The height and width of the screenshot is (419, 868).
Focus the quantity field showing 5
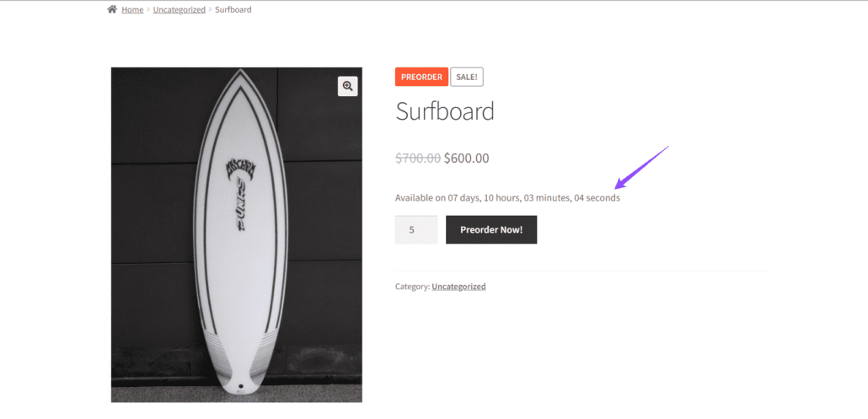pyautogui.click(x=416, y=229)
